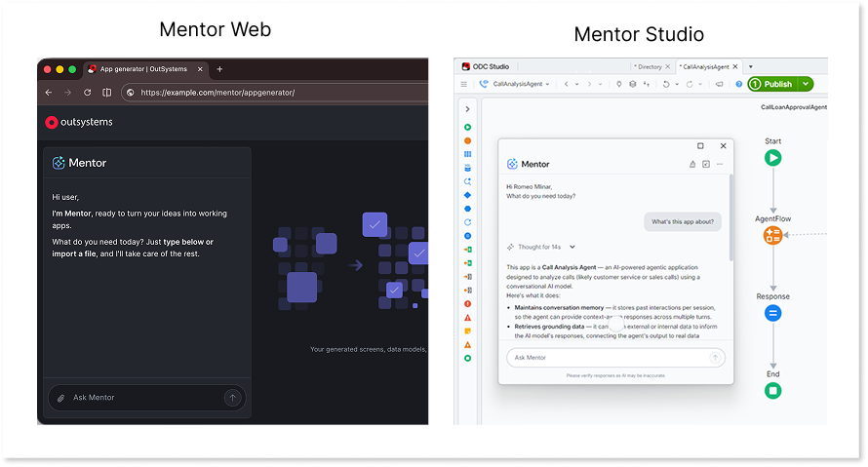Click the paperclip attach file icon in Mentor Web

coord(60,398)
